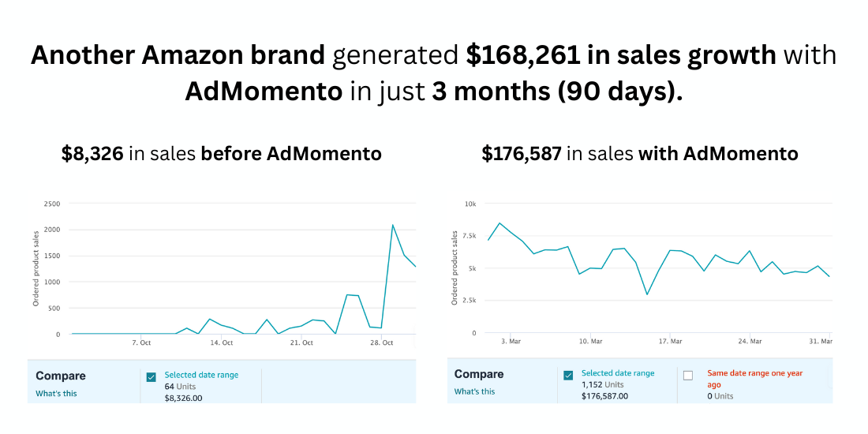Click the 7. Oct axis label
The width and height of the screenshot is (868, 434).
click(x=141, y=342)
